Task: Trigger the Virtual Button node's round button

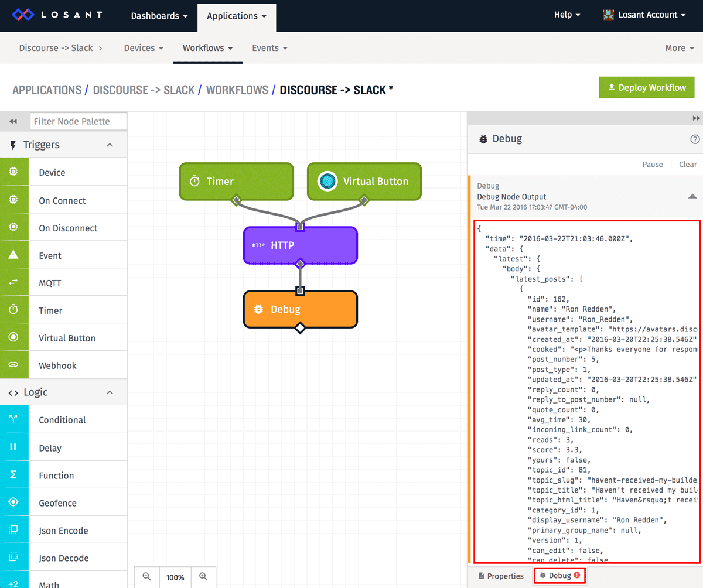Action: coord(327,182)
